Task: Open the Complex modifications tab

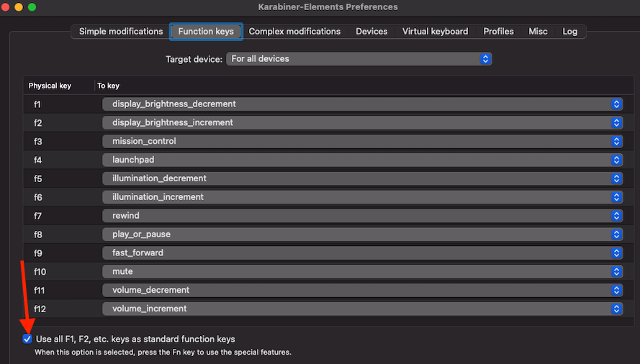Action: tap(294, 32)
